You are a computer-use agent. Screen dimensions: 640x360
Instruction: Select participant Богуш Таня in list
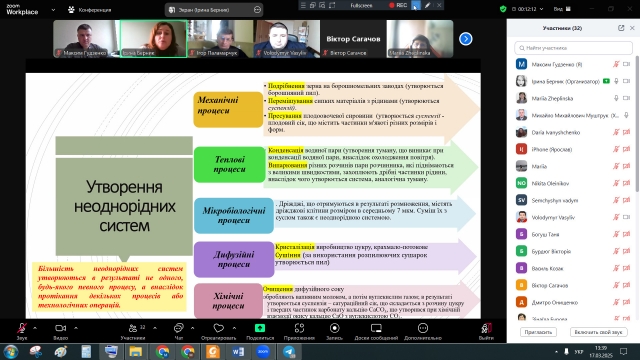(x=573, y=234)
